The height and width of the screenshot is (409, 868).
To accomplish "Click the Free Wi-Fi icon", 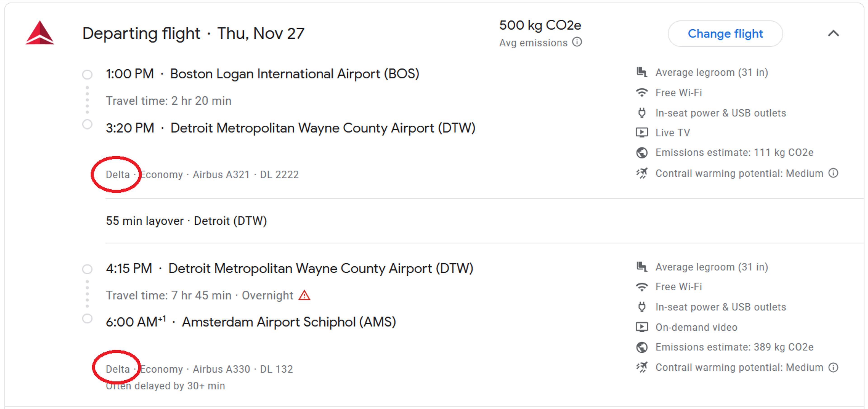I will [642, 92].
